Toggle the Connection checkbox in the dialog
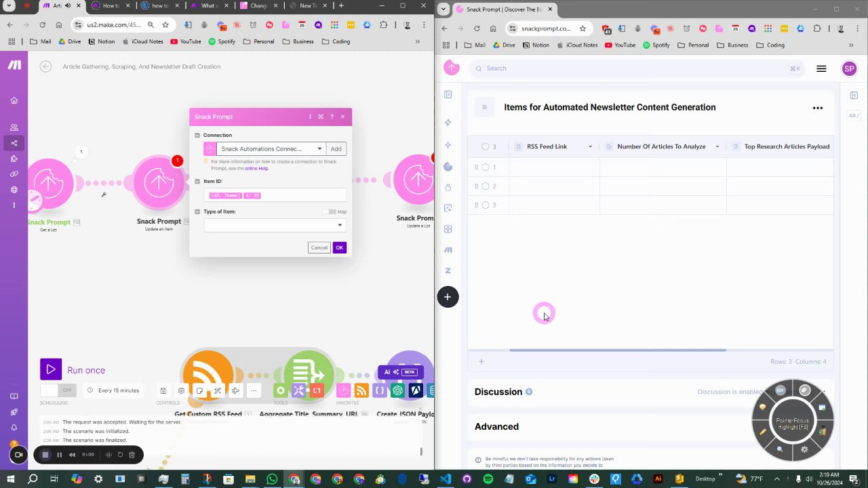Viewport: 868px width, 488px height. point(197,135)
